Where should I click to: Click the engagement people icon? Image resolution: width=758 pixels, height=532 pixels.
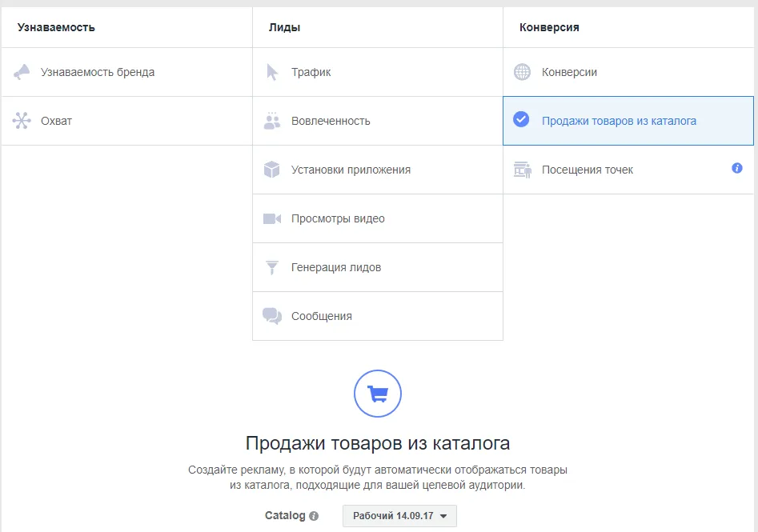272,121
